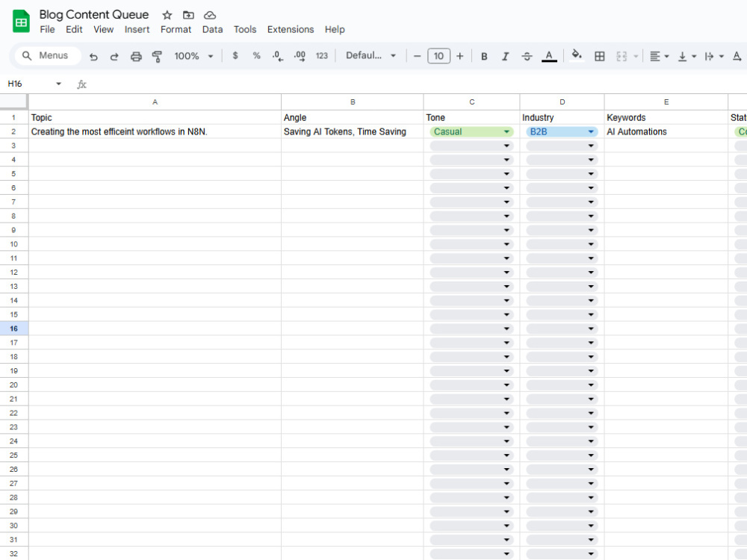Open horizontal align options
The image size is (747, 560).
pos(660,57)
